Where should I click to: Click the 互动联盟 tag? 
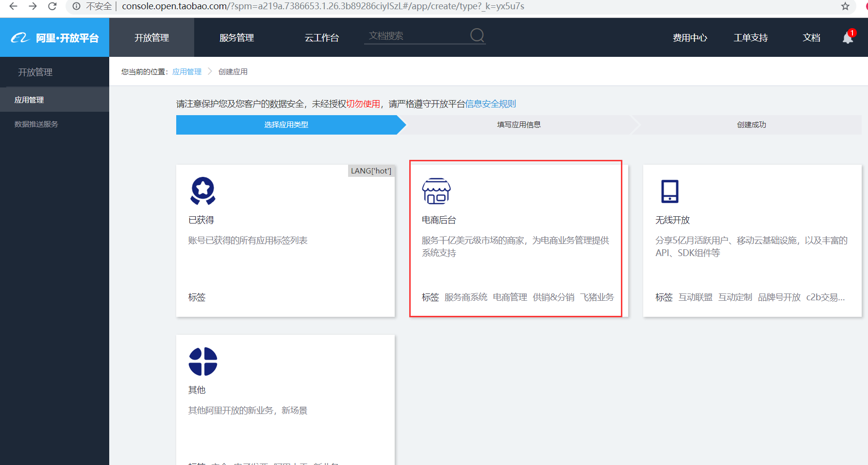click(695, 297)
